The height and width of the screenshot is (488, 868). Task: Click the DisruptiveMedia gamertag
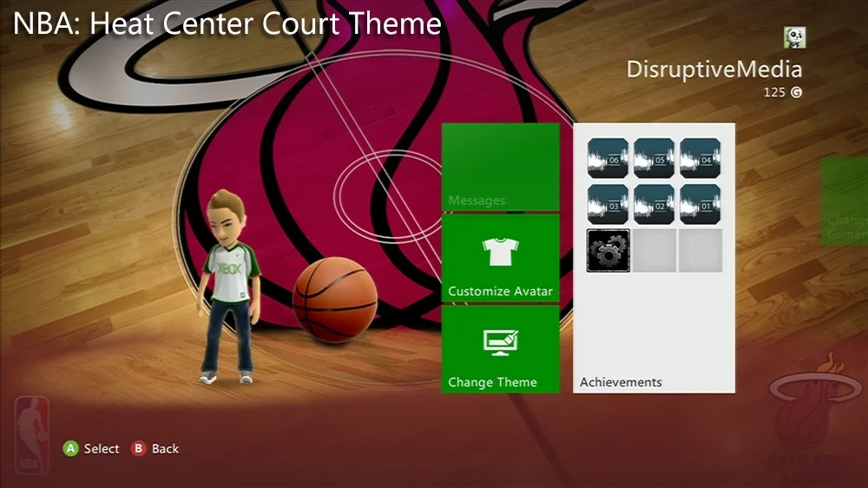[714, 69]
